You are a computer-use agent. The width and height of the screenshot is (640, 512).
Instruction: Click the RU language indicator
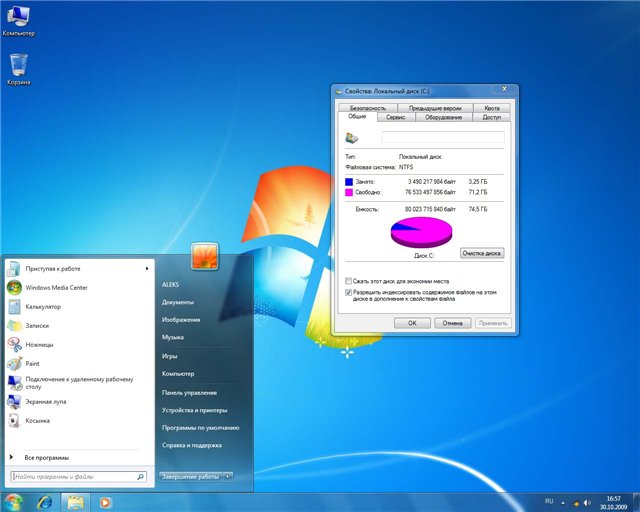pos(549,501)
